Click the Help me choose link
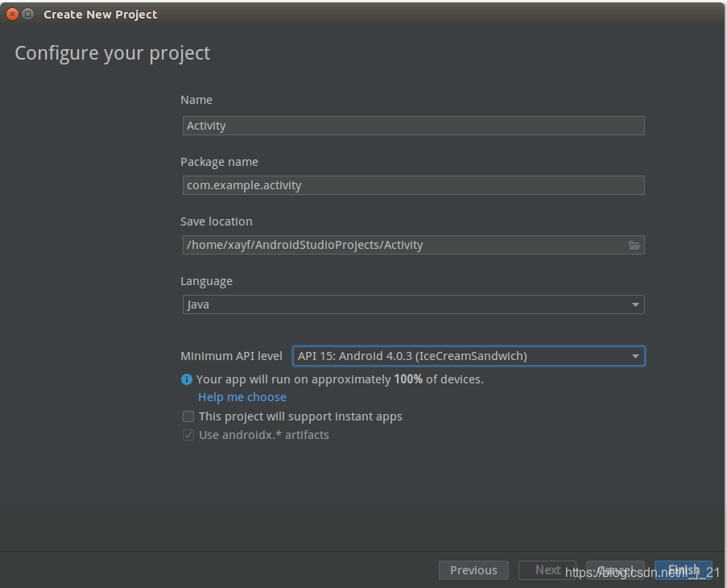 [242, 397]
